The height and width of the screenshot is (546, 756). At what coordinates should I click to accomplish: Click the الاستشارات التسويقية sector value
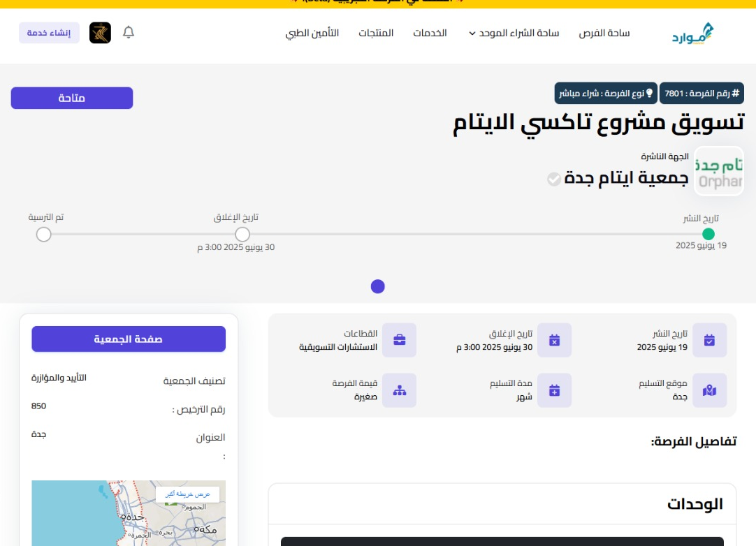[x=338, y=347]
